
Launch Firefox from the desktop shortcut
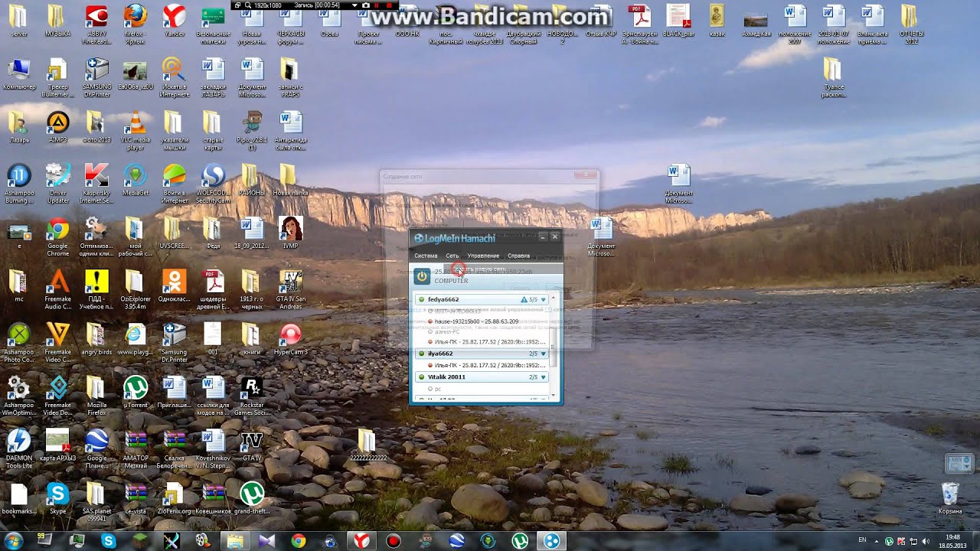[x=135, y=23]
